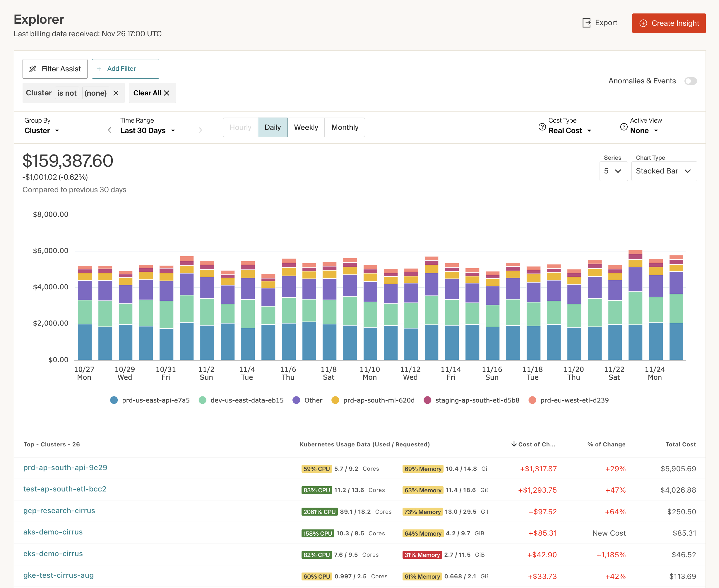Click the left chevron to shift time range back
The height and width of the screenshot is (588, 719).
[109, 130]
